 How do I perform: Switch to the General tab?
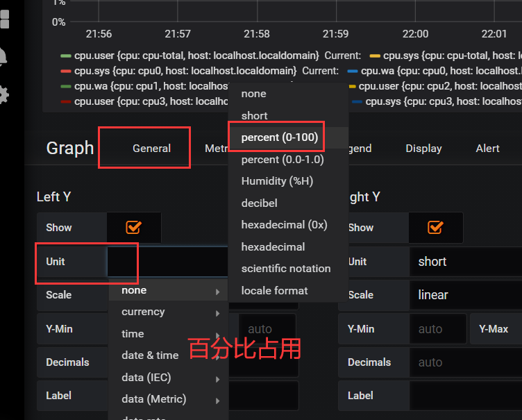click(151, 149)
